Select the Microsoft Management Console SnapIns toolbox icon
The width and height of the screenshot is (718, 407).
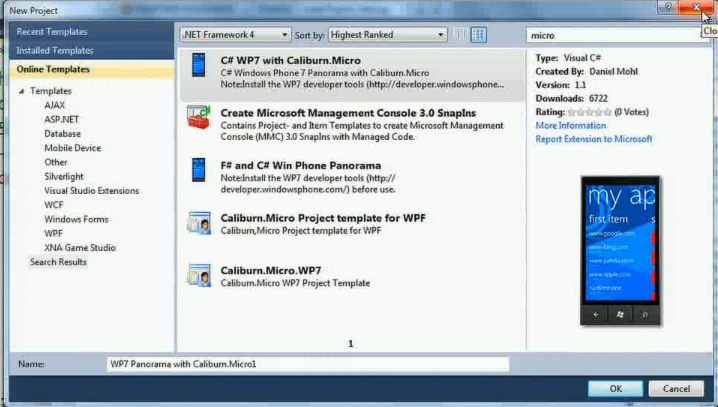199,117
